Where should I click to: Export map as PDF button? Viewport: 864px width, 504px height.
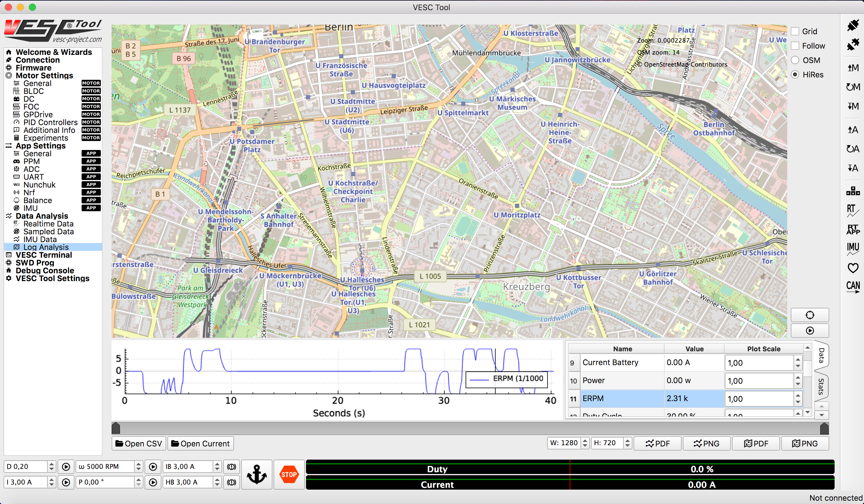click(x=756, y=443)
